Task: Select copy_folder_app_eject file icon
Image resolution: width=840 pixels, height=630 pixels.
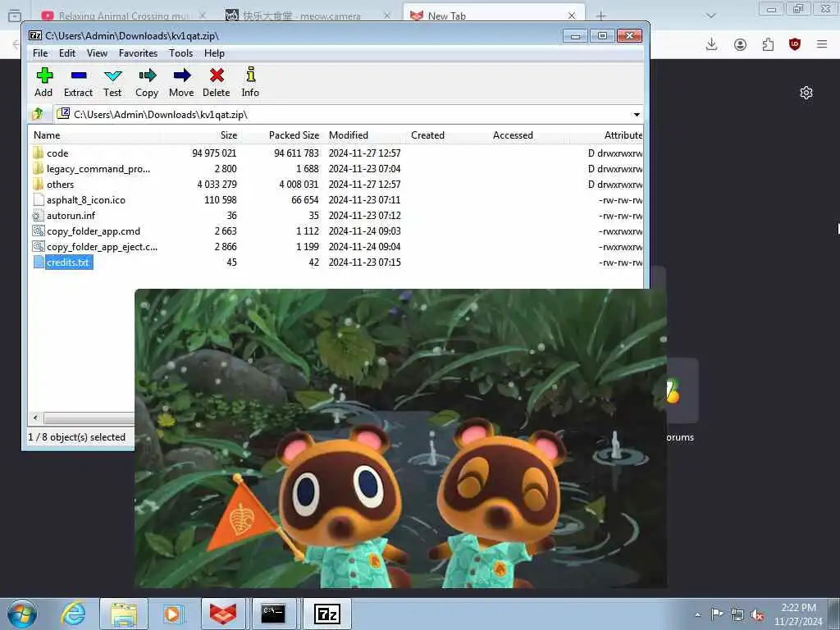Action: [38, 246]
